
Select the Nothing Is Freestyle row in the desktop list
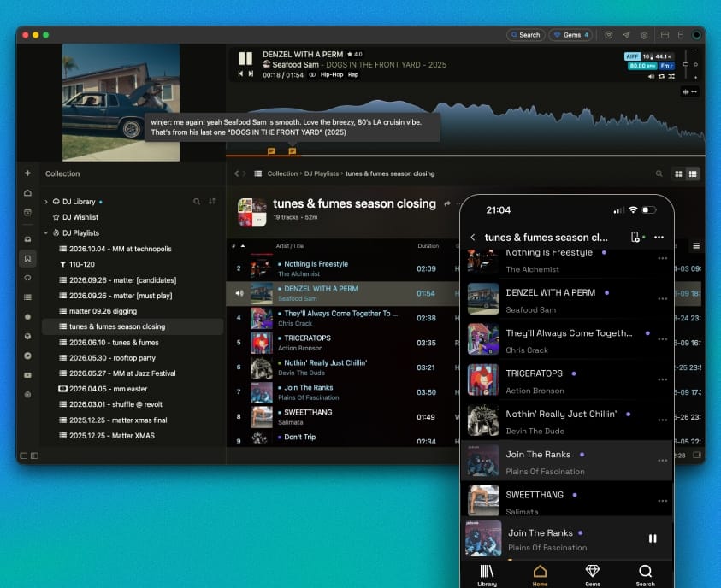pyautogui.click(x=343, y=268)
